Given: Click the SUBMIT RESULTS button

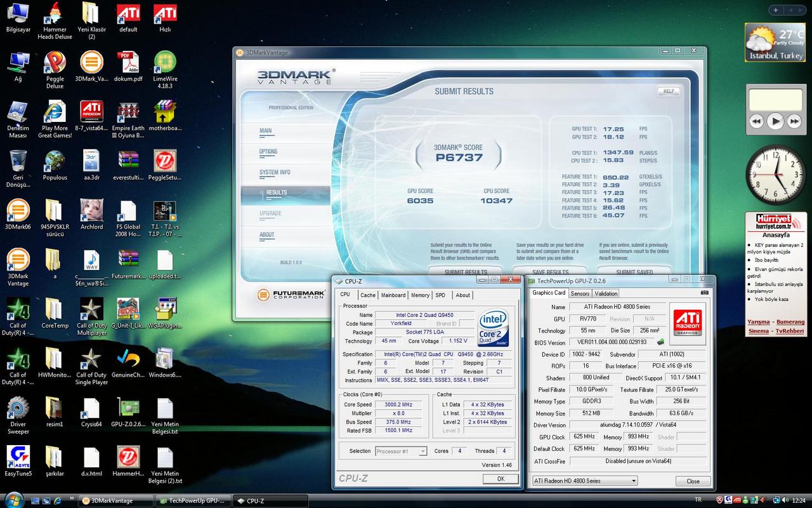Looking at the screenshot, I should click(x=466, y=272).
